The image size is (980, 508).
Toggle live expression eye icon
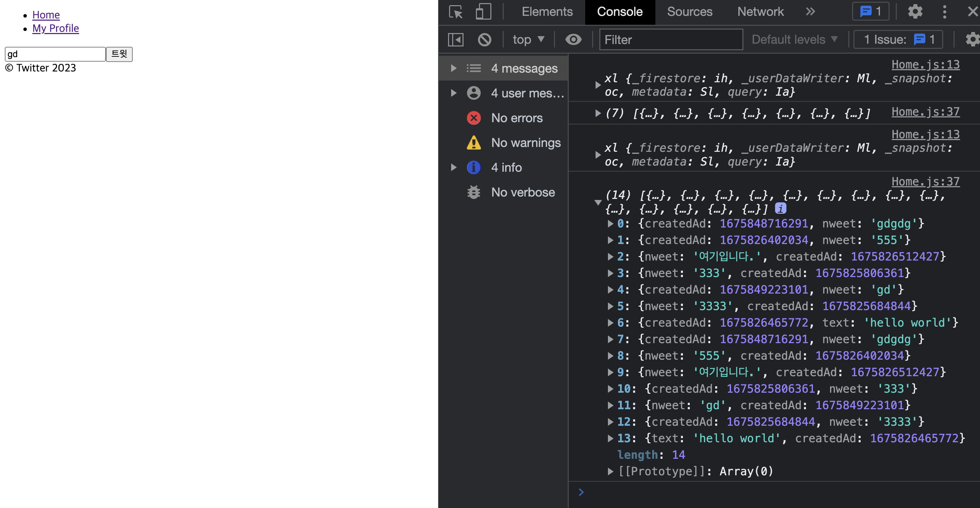click(x=573, y=40)
